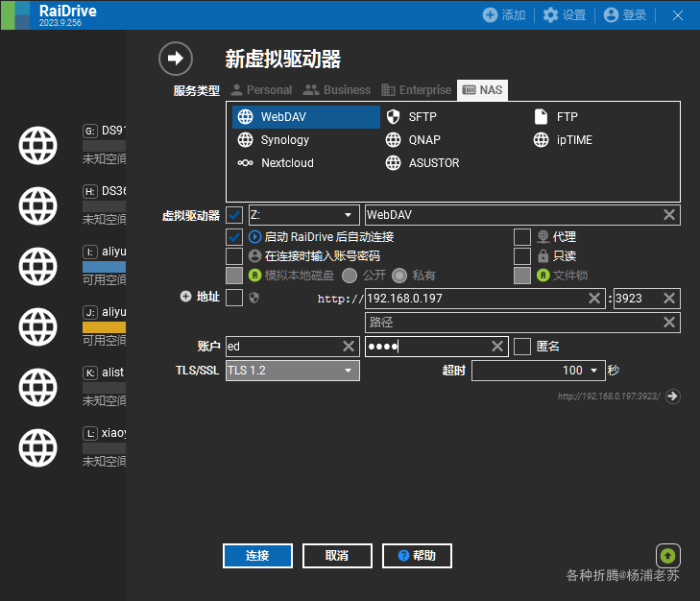Click the blue usage bar of I: aliyu

pyautogui.click(x=104, y=267)
